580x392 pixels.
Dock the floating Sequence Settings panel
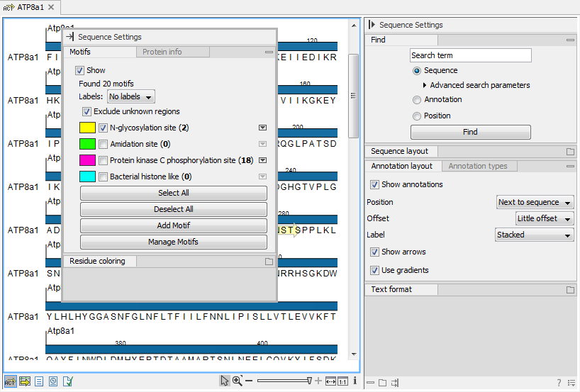(x=70, y=37)
